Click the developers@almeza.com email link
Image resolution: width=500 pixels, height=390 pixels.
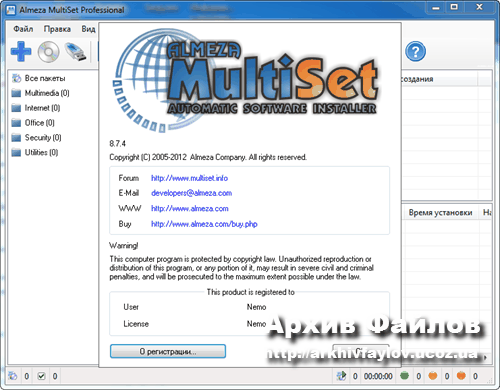click(192, 193)
